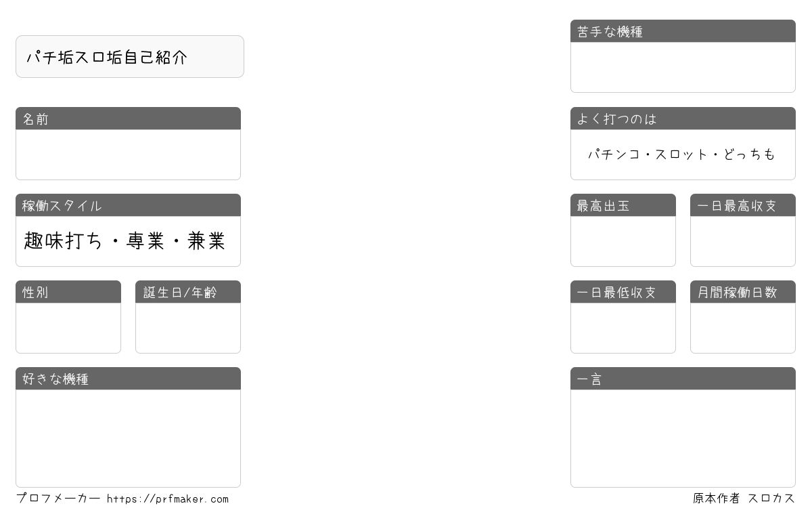This screenshot has width=812, height=508.
Task: Click the 月間稼働日数 field
Action: [743, 328]
